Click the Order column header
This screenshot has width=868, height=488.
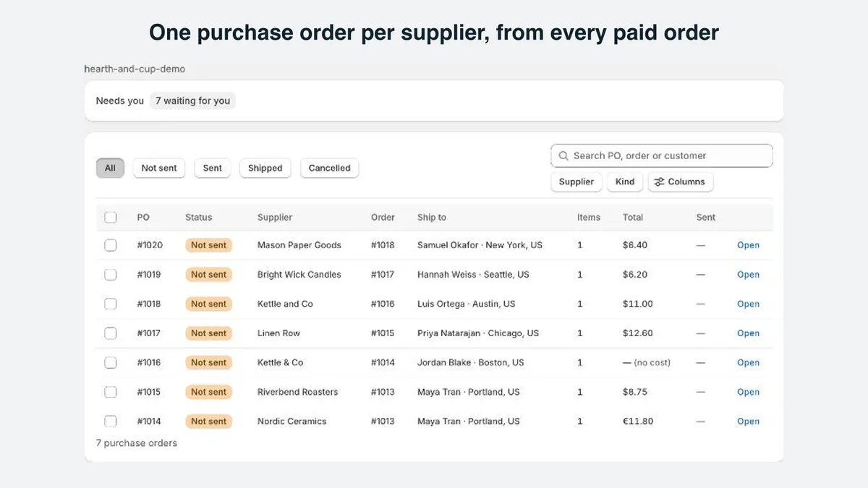point(383,217)
